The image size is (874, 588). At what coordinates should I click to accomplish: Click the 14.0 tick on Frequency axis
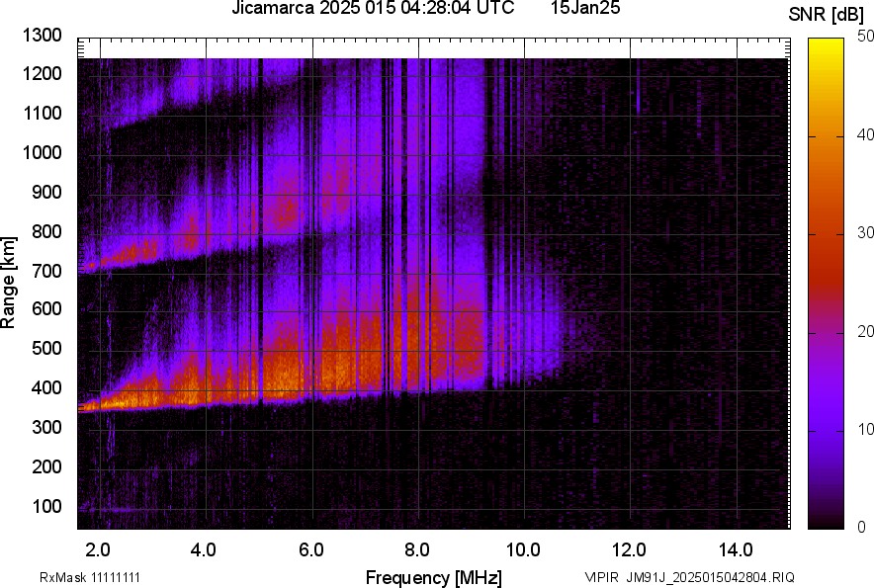tap(737, 548)
